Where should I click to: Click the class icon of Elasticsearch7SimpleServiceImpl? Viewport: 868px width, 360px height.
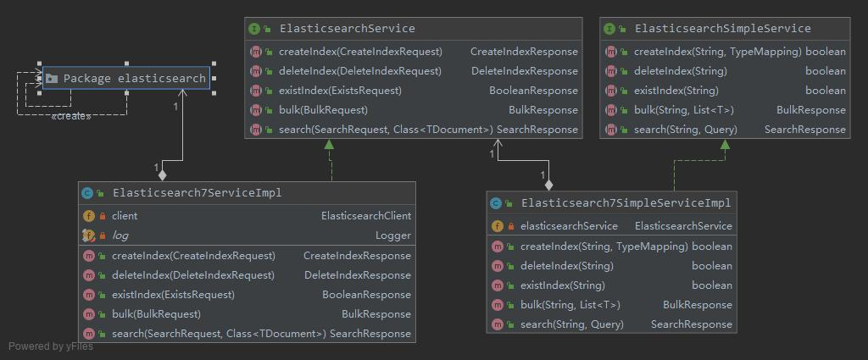tap(496, 203)
